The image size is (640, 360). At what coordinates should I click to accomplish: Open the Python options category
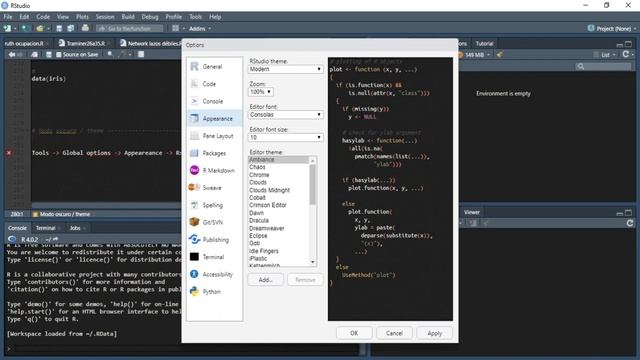(x=214, y=291)
